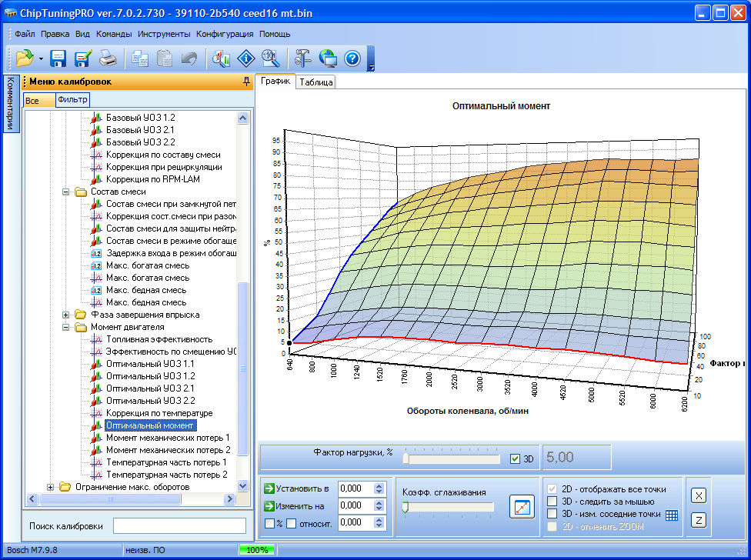The height and width of the screenshot is (560, 751).
Task: Click the save-as icon with pencil
Action: point(83,58)
